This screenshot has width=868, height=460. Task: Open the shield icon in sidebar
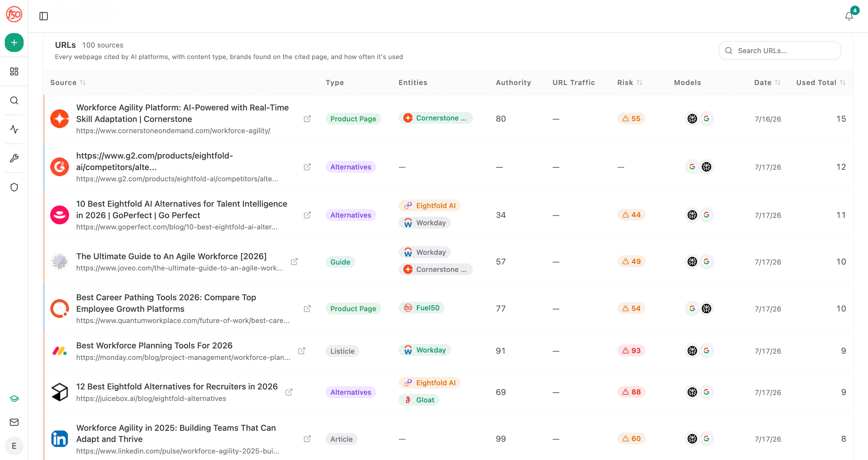14,187
